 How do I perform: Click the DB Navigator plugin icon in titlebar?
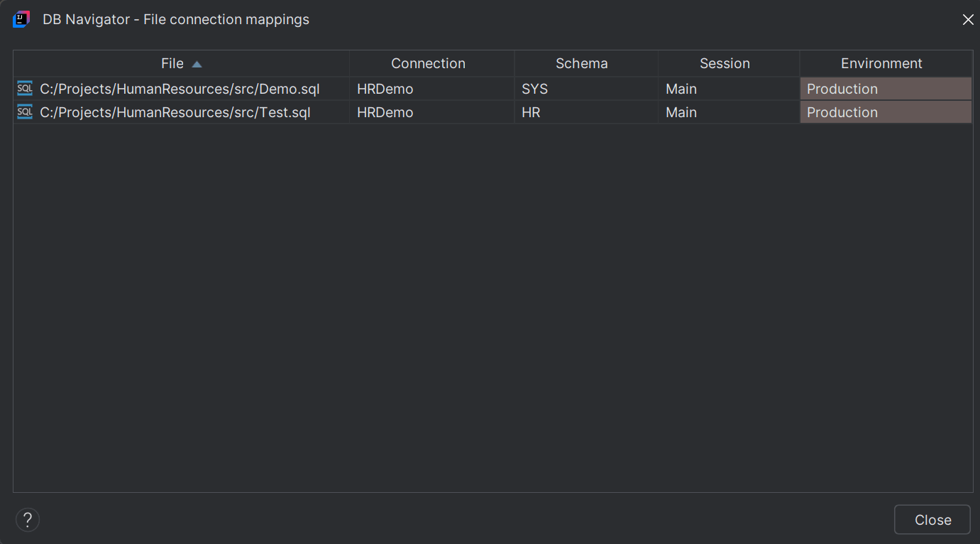point(21,19)
